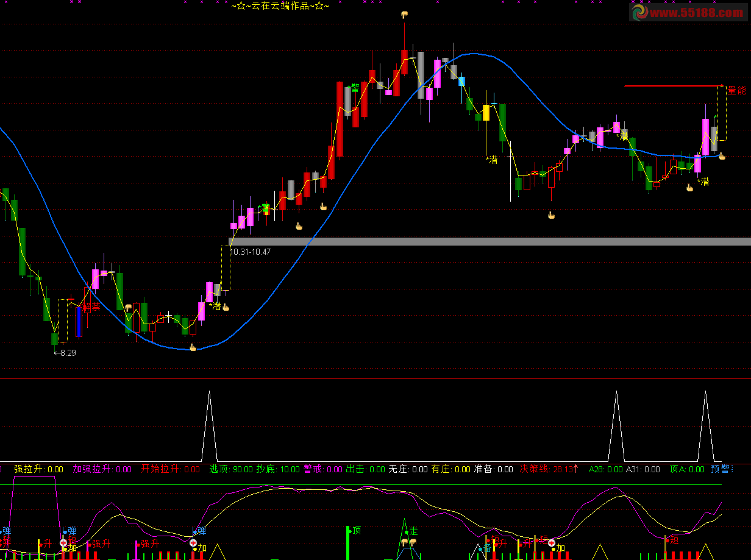The width and height of the screenshot is (751, 560).
Task: Click the 决策线: 28.13 indicator readout
Action: [x=547, y=469]
